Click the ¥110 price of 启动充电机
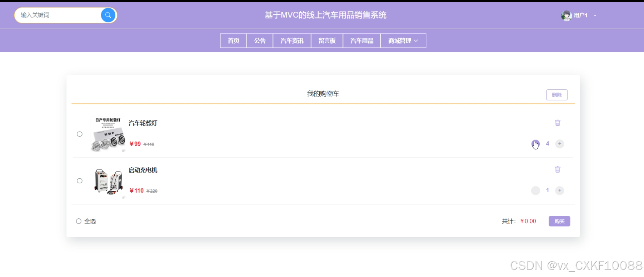Viewport: 644px width, 277px height. point(136,191)
